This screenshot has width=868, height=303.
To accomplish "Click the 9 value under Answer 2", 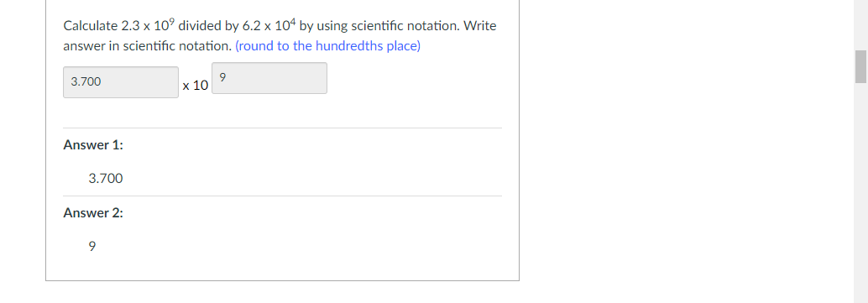I will [92, 247].
